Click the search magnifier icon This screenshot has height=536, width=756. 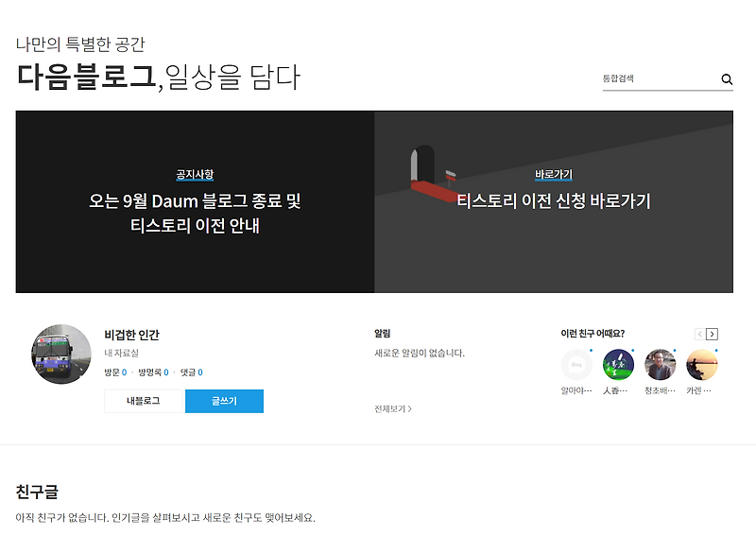click(x=727, y=79)
